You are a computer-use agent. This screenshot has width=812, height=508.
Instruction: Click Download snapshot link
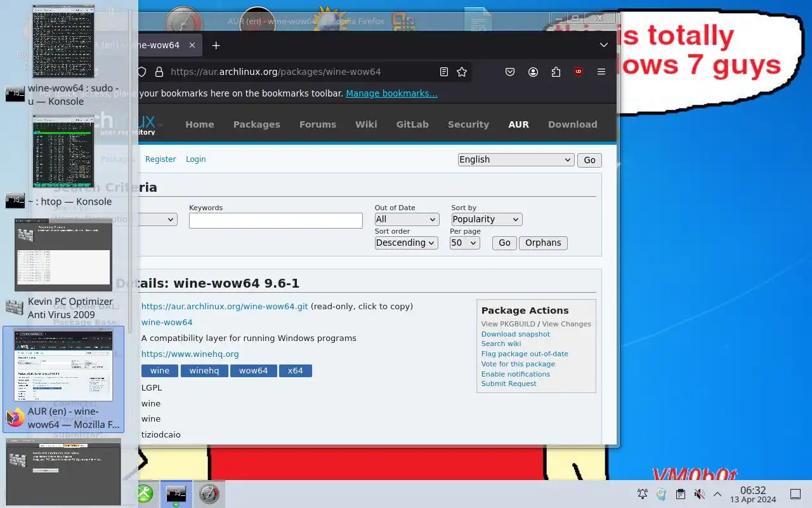pos(516,334)
